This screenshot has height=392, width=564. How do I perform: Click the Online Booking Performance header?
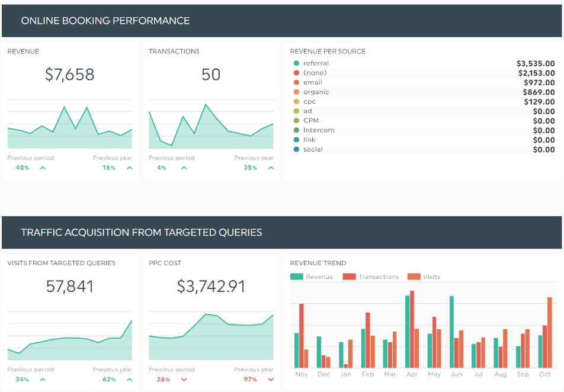click(281, 21)
